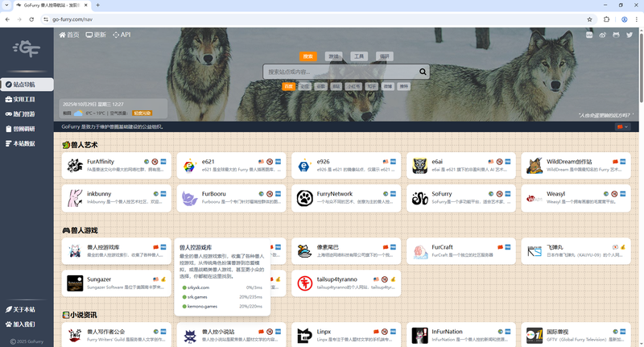Click the GoFurry GF logo in sidebar
The image size is (644, 347).
click(x=27, y=49)
